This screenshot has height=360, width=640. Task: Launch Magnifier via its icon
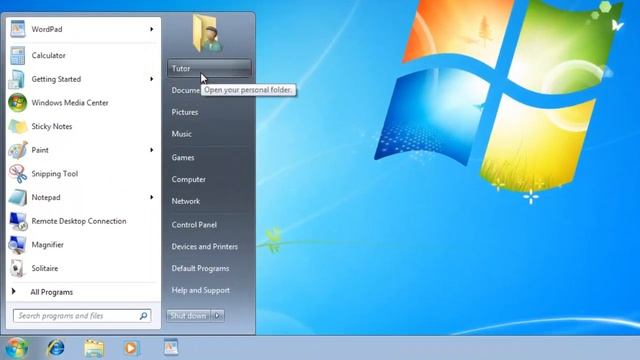pyautogui.click(x=18, y=245)
